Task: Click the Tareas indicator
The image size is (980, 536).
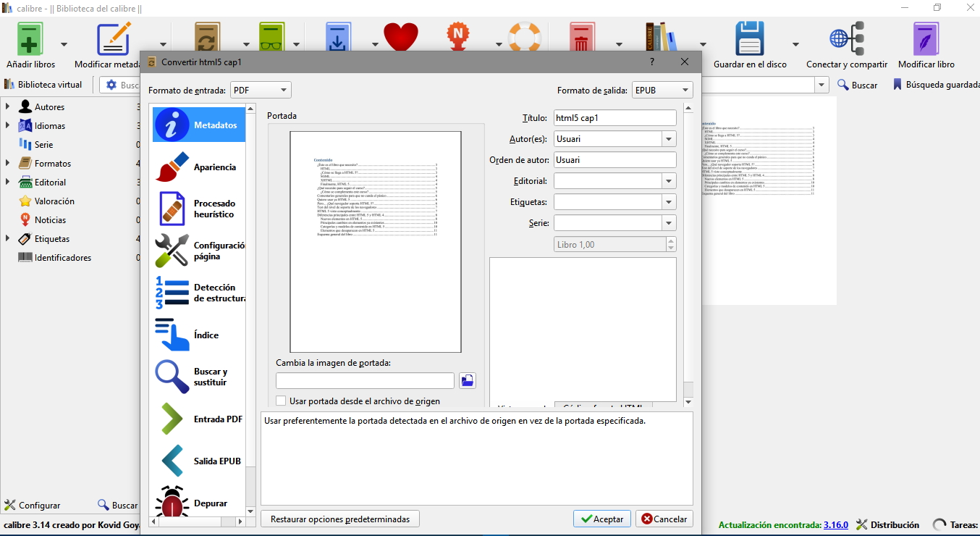Action: pyautogui.click(x=956, y=524)
